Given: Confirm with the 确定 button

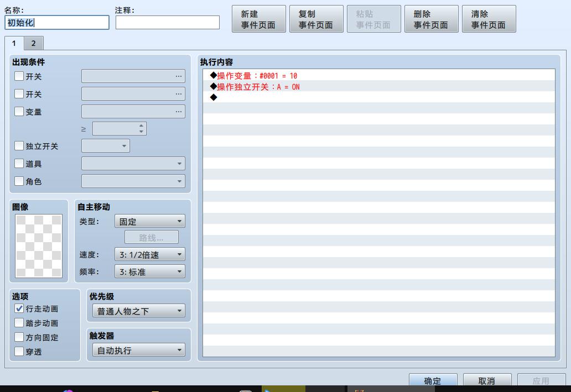Looking at the screenshot, I should point(433,380).
